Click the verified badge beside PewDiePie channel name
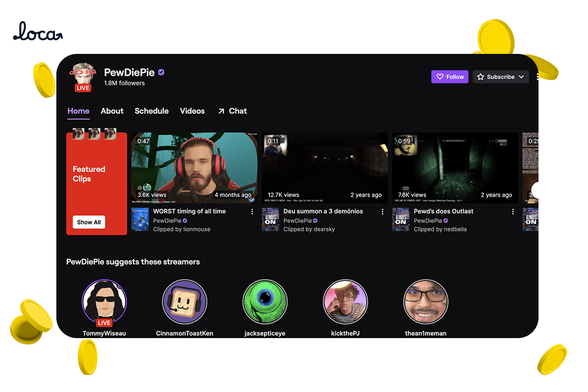 click(x=161, y=73)
